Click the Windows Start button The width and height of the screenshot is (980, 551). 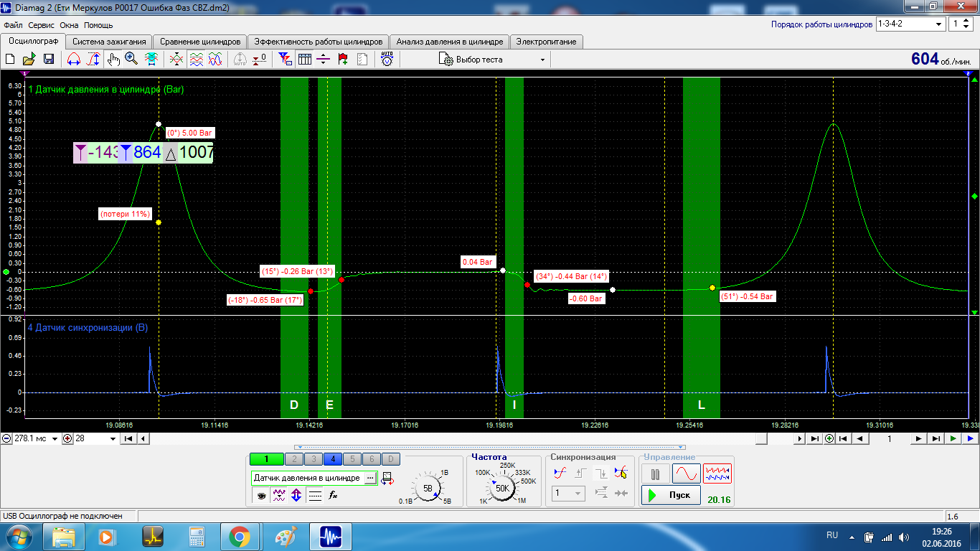click(x=17, y=536)
